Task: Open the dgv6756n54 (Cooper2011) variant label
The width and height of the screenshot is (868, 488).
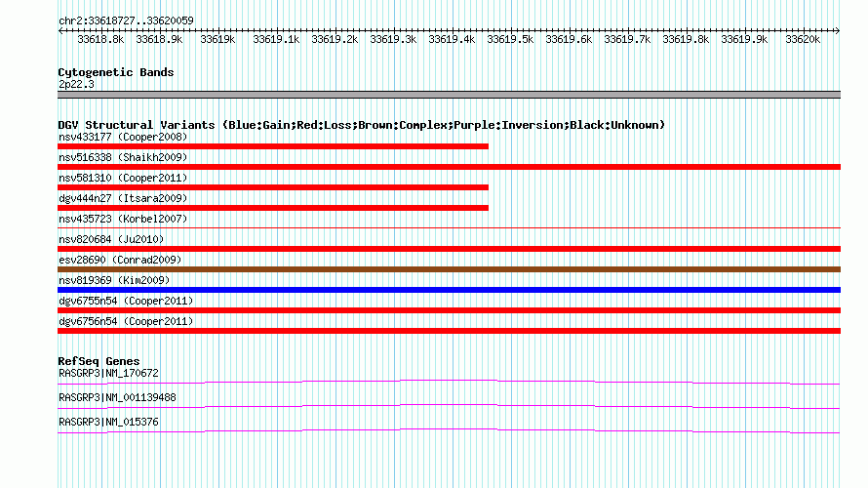Action: [126, 321]
